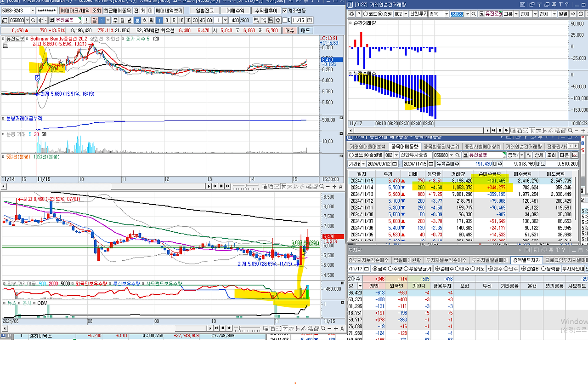
Task: Open the 그룹 dropdown in 거래원순간거래량 toolbar
Action: (516, 14)
